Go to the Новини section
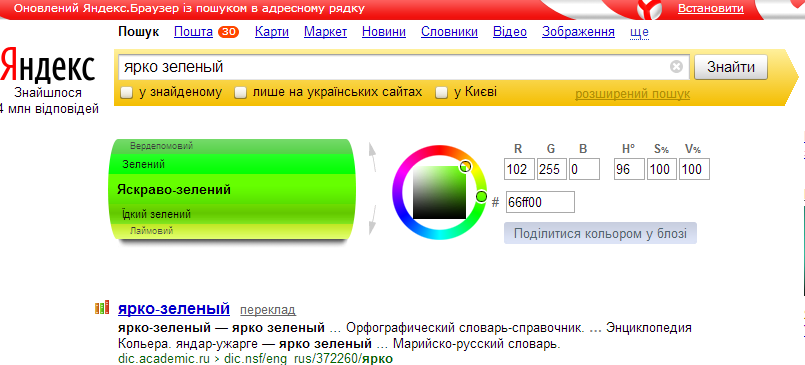The height and width of the screenshot is (365, 805). [384, 32]
